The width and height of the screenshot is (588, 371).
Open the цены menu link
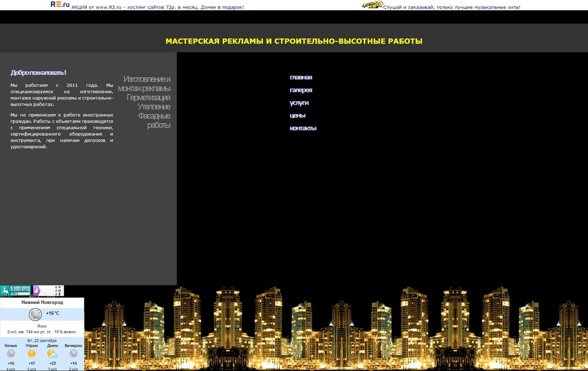click(298, 116)
